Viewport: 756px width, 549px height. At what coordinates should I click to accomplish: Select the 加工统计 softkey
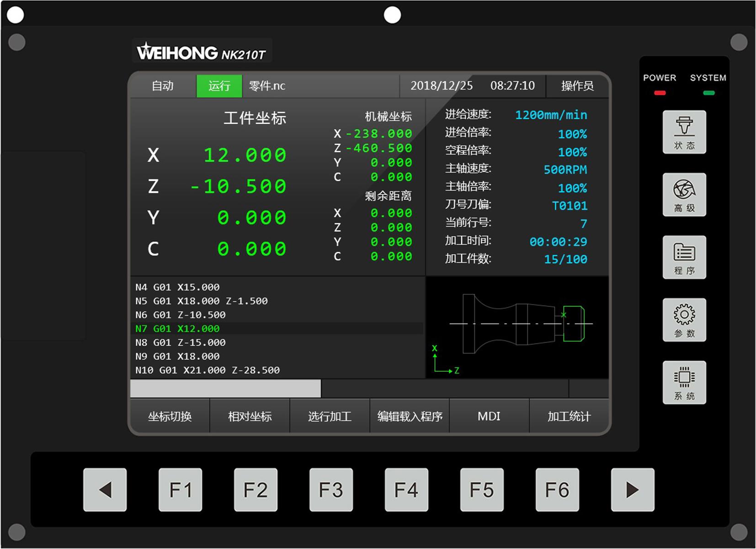coord(569,416)
